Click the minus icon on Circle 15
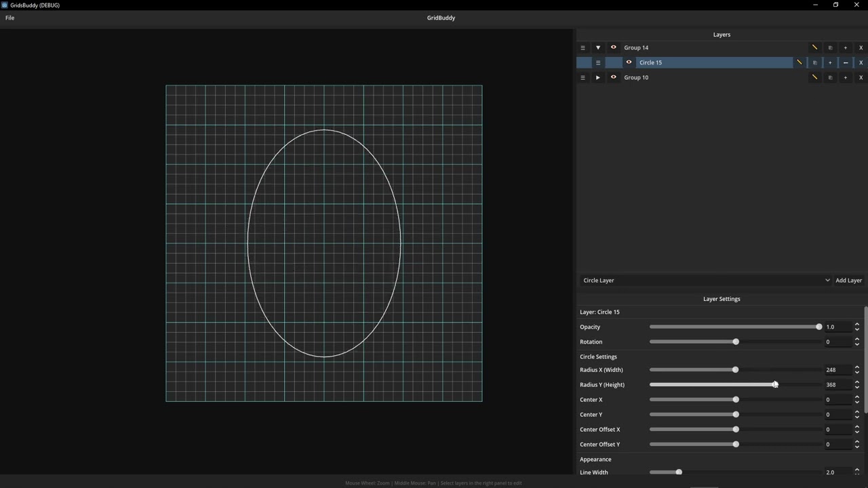 846,62
